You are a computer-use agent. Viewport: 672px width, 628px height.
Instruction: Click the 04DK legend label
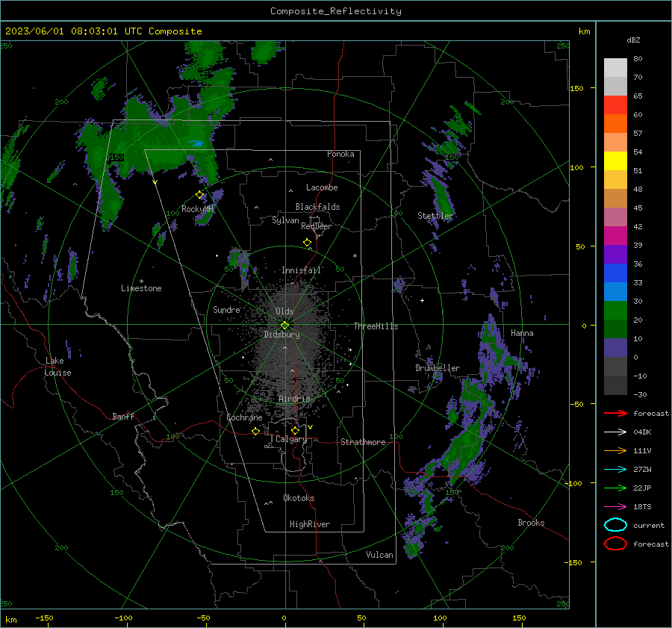(x=642, y=432)
